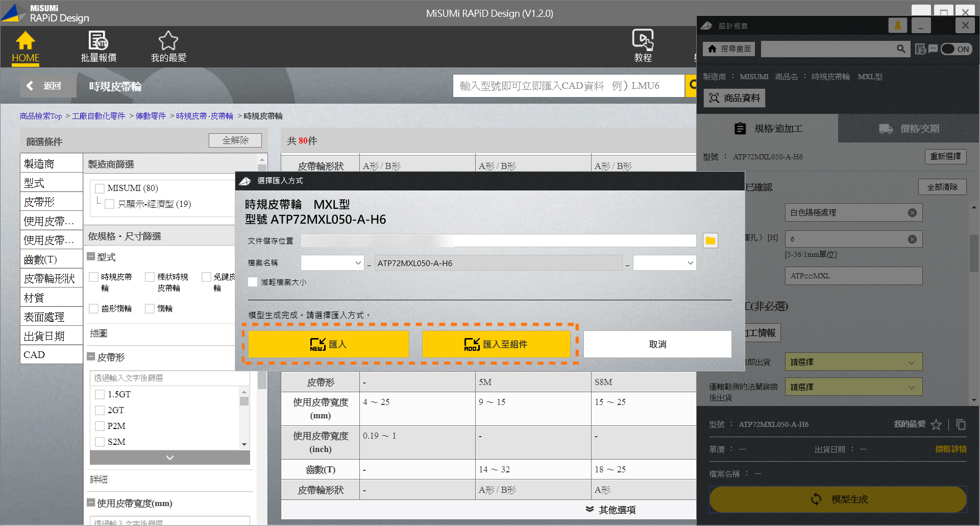Enable the reduce file size (減輕檔案大小) checkbox
The width and height of the screenshot is (980, 526).
pos(253,282)
